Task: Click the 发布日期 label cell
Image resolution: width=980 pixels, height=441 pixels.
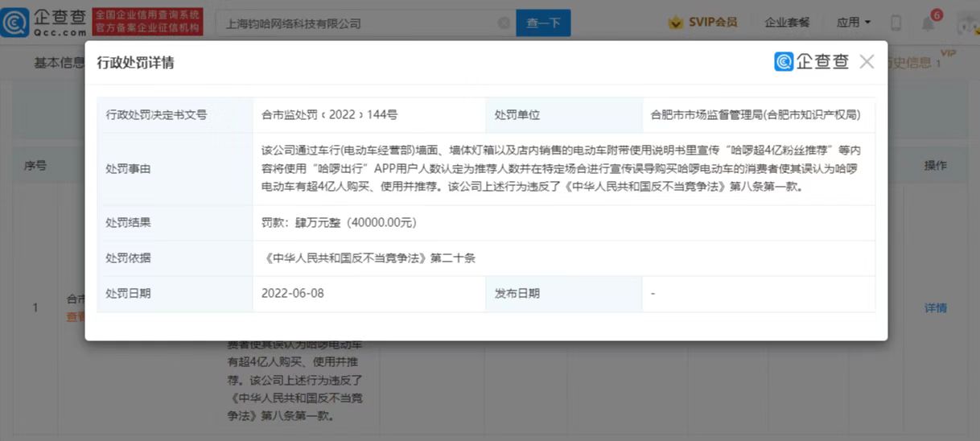Action: (x=563, y=294)
